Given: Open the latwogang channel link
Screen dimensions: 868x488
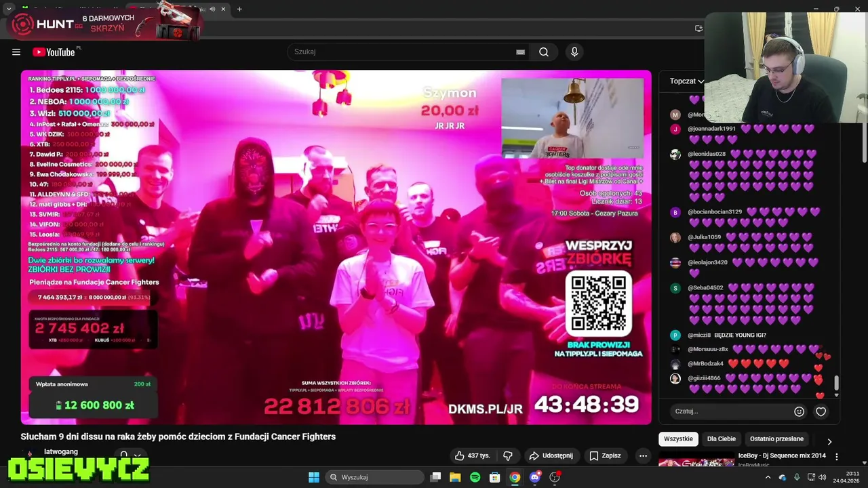Looking at the screenshot, I should (x=61, y=451).
